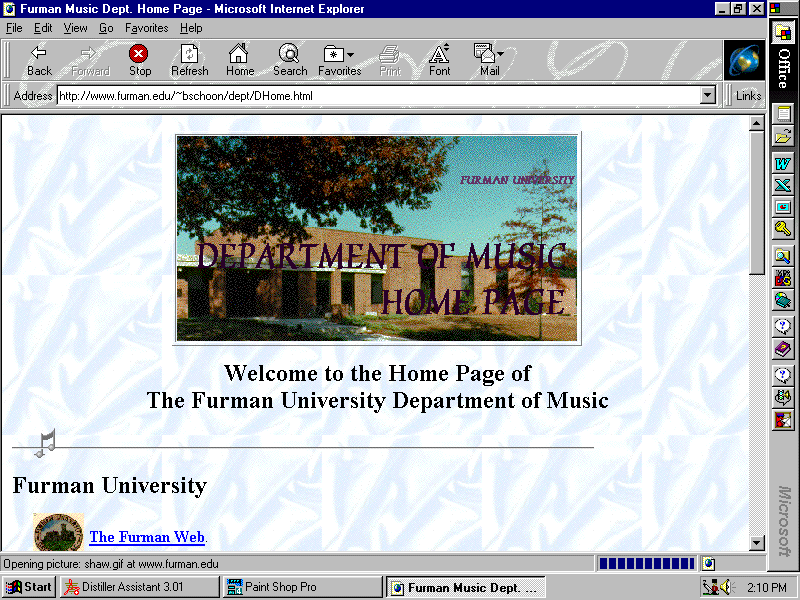Image resolution: width=800 pixels, height=600 pixels.
Task: Follow 'The Furman Web' hyperlink
Action: [x=147, y=537]
